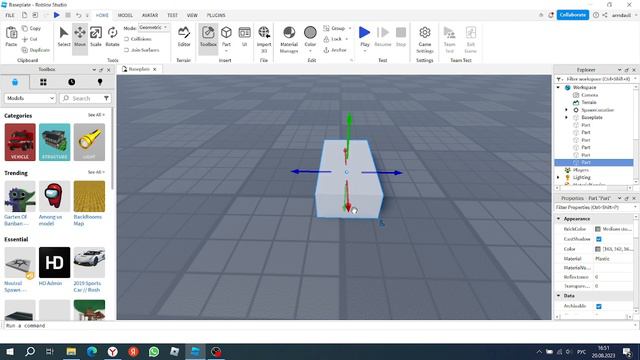Toggle the Collisions checkbox

pos(127,39)
